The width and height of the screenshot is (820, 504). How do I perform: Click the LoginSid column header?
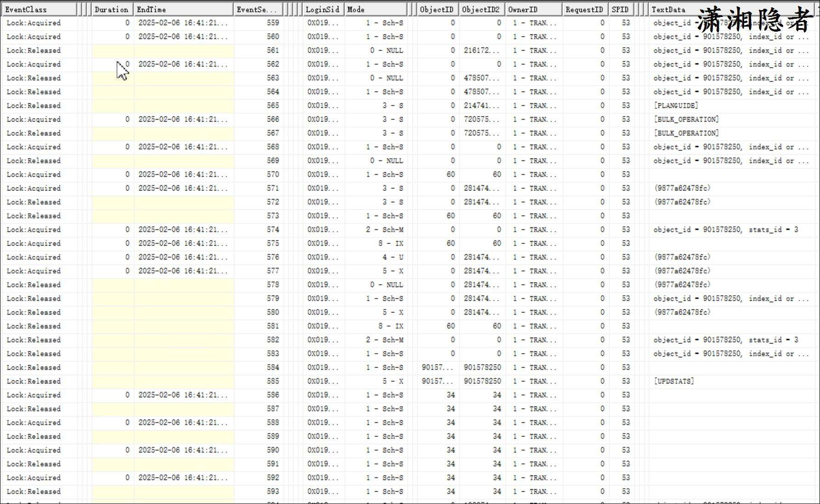(x=323, y=9)
